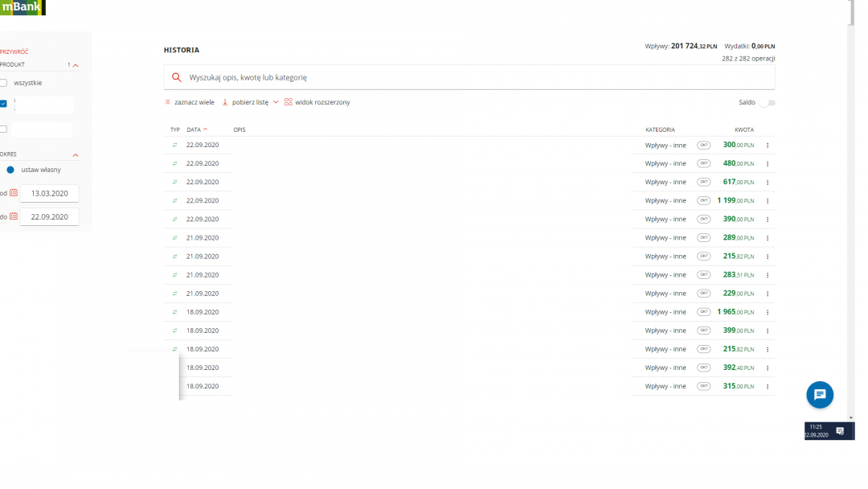Sort by the DATA column header
The image size is (868, 489).
(x=195, y=129)
